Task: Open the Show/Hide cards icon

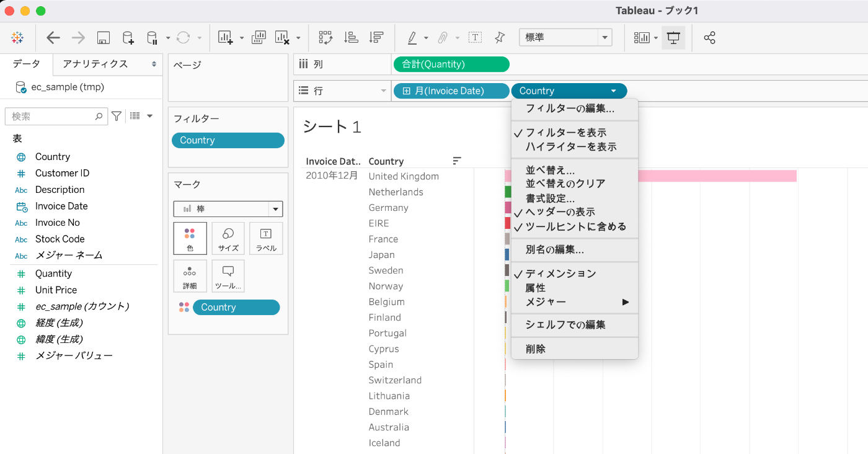Action: 641,38
